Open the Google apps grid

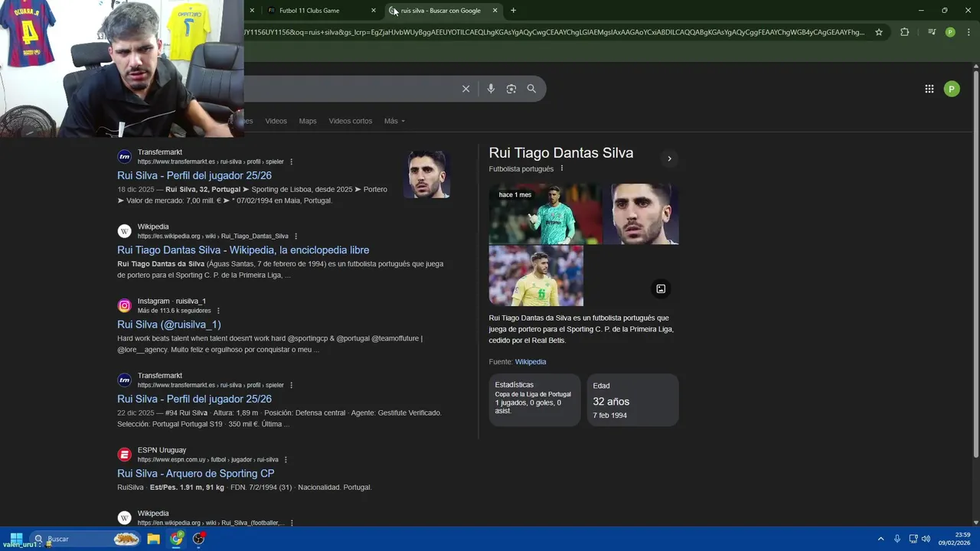pyautogui.click(x=929, y=89)
